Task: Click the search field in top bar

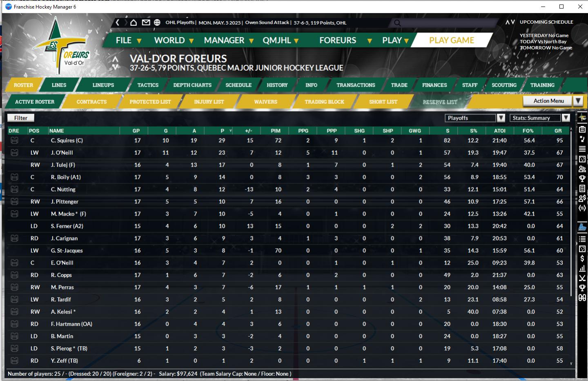Action: tap(445, 23)
